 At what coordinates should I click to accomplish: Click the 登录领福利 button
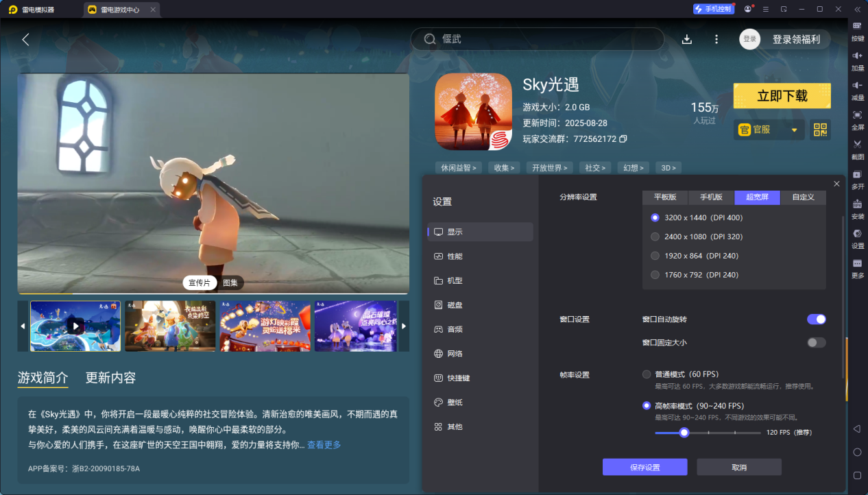[796, 40]
